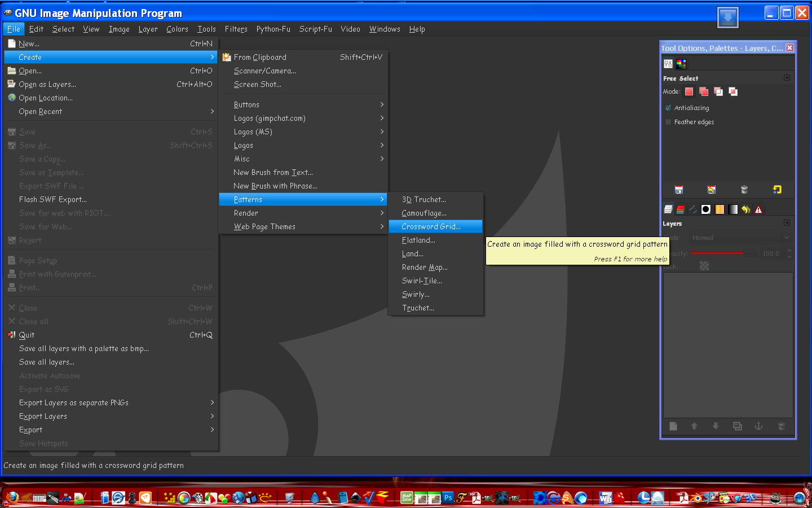Select From Clipboard in Create submenu
The height and width of the screenshot is (508, 812).
pos(303,57)
